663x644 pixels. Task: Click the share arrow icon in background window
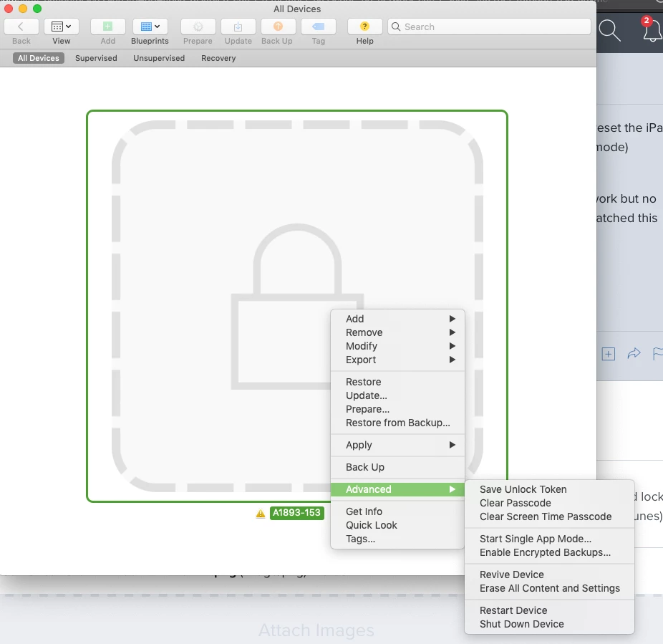coord(634,353)
